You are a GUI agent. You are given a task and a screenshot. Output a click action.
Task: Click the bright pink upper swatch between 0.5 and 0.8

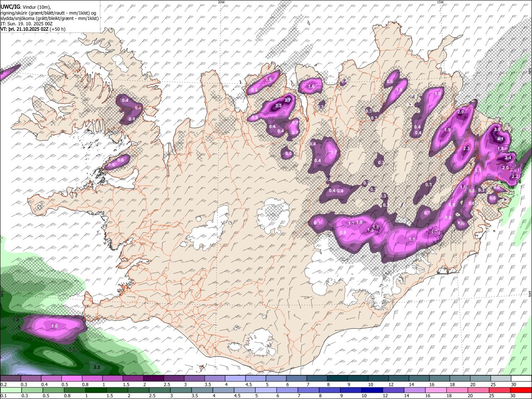coord(72,379)
